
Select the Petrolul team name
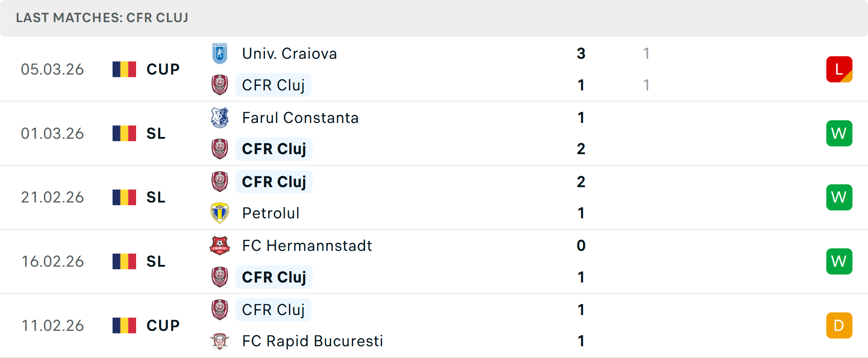click(x=271, y=213)
